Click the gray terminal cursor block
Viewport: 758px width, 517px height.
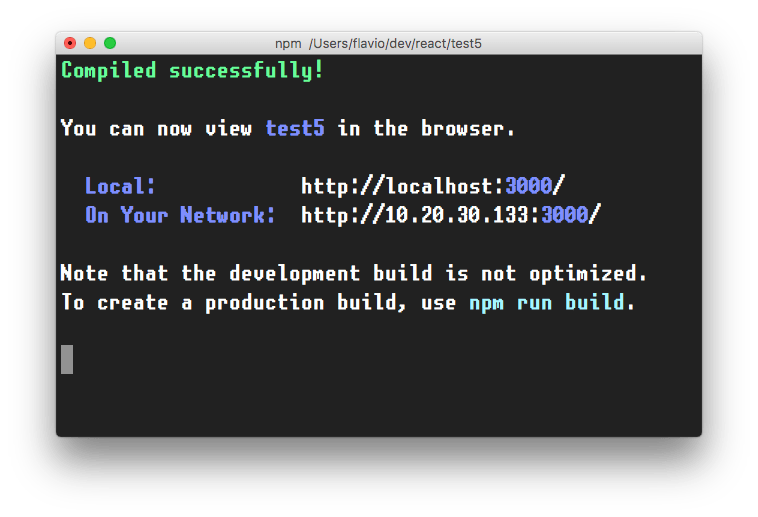pos(67,360)
